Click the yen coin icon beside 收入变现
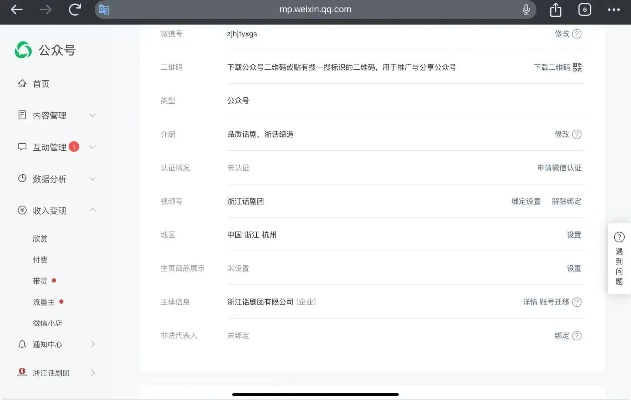The image size is (631, 400). point(22,210)
